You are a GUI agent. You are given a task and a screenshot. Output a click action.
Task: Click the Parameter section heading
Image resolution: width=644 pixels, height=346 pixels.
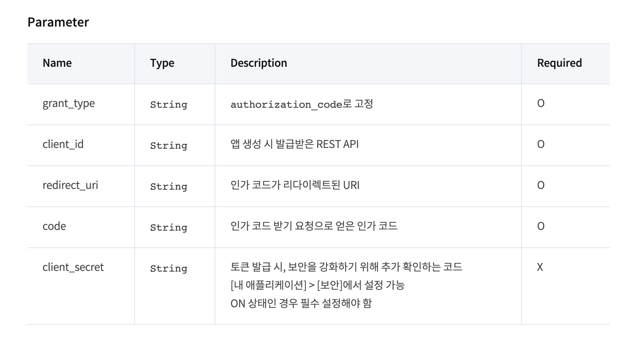58,22
